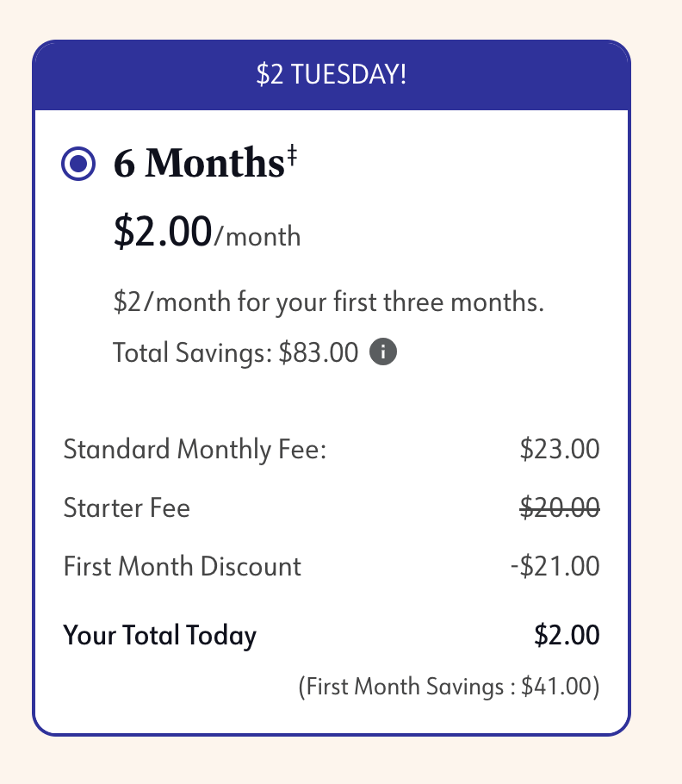Click the -$21.00 discount amount
Viewport: 682px width, 784px height.
click(x=555, y=567)
